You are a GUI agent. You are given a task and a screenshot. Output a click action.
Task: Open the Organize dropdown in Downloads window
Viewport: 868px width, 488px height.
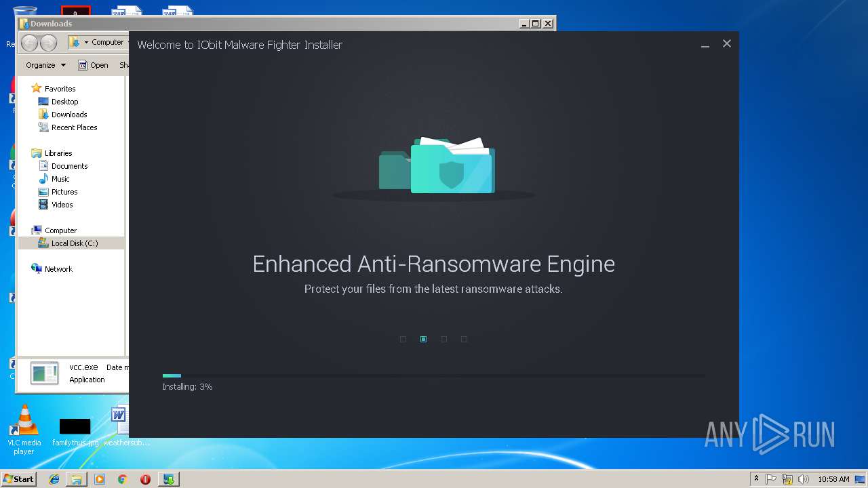pos(46,65)
